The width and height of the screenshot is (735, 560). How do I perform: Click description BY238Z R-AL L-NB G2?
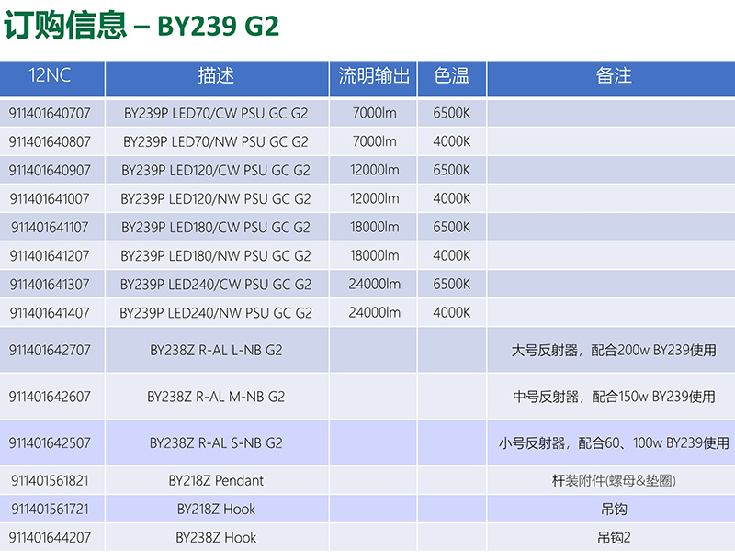216,351
